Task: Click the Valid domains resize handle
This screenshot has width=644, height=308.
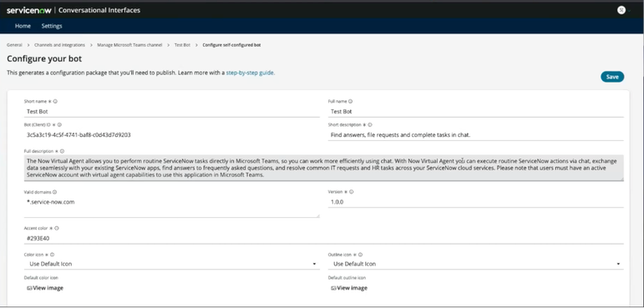Action: 317,215
